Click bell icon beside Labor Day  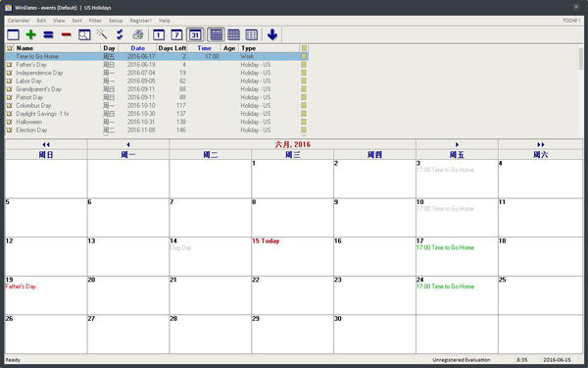click(x=10, y=81)
